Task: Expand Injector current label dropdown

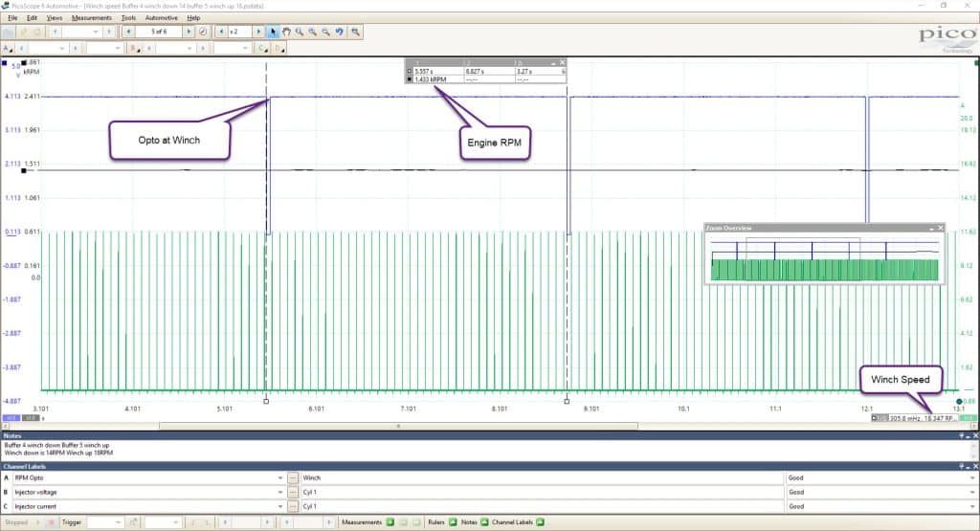Action: coord(280,507)
